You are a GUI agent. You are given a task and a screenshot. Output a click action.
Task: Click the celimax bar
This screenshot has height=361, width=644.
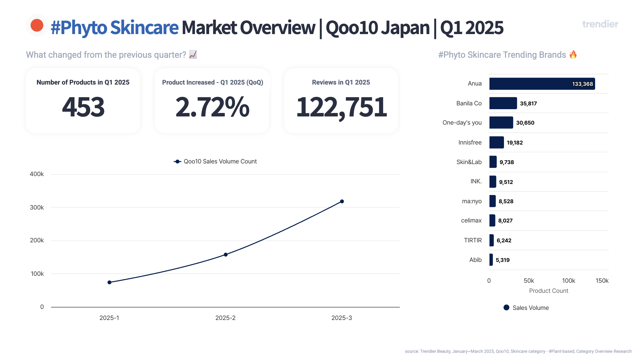[x=492, y=220]
